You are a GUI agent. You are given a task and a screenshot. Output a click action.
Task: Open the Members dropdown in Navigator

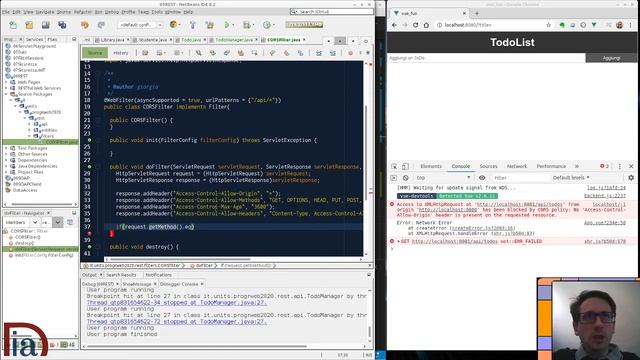pos(21,222)
